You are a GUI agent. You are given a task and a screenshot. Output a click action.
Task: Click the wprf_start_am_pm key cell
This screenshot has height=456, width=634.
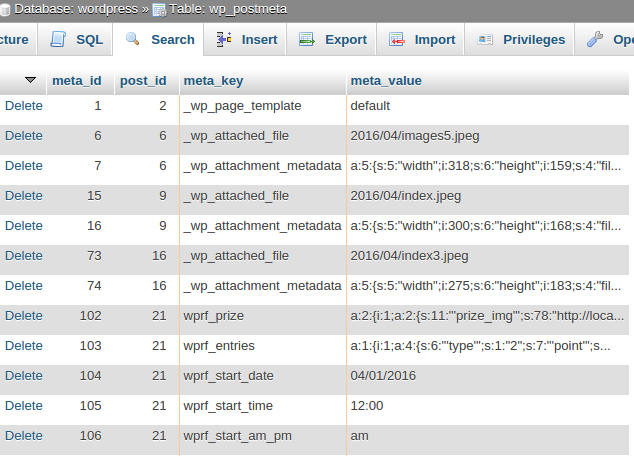click(263, 439)
